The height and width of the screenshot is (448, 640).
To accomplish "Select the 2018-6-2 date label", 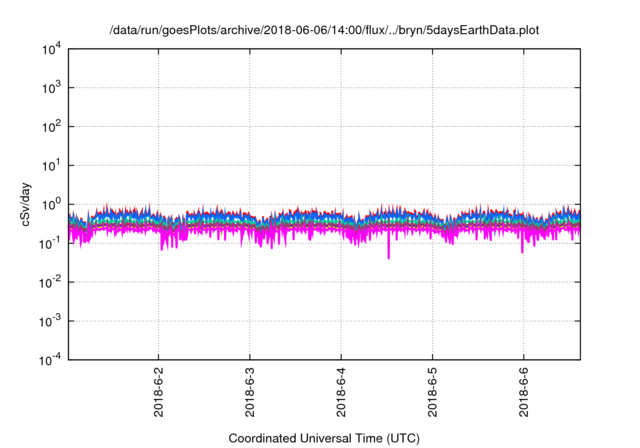I will (x=158, y=392).
